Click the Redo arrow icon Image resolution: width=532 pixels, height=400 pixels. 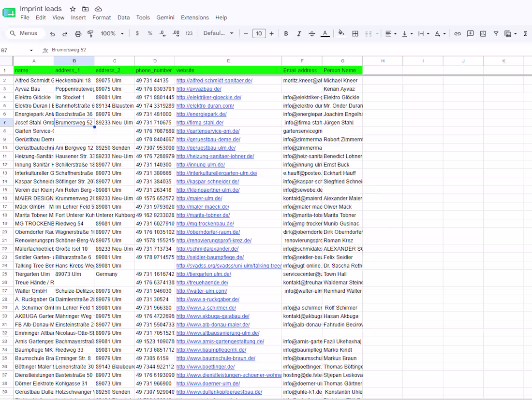tap(65, 33)
